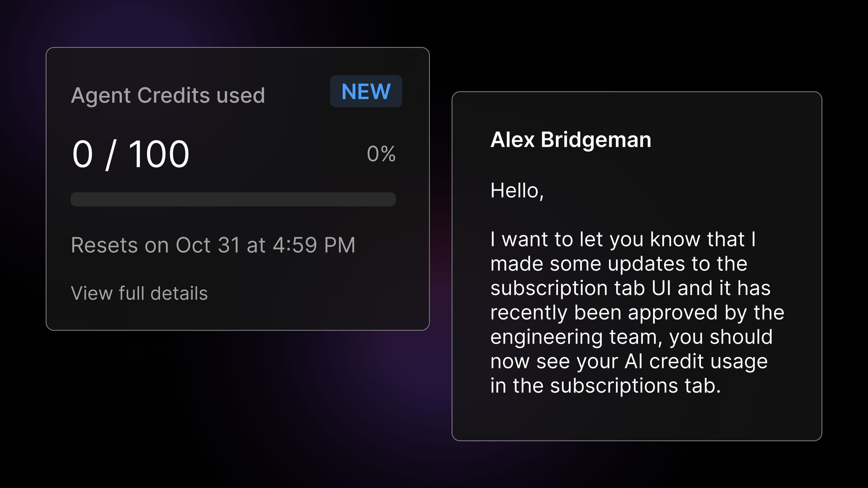Screen dimensions: 868x488
Task: Click the phrase 'AI credit usage'
Action: [696, 361]
